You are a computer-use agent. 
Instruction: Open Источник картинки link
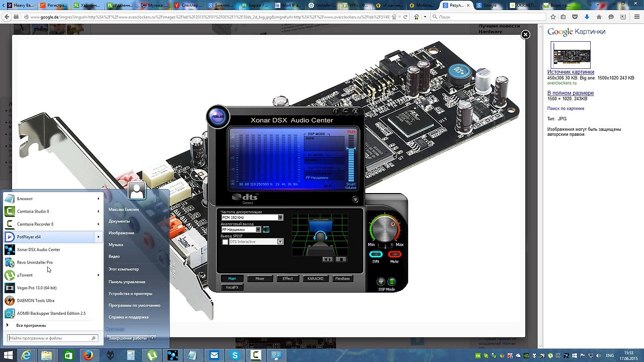571,72
